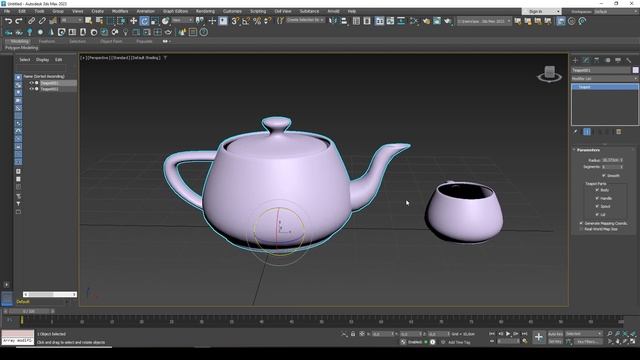Click the Teapot001 object name field
Image resolution: width=640 pixels, height=360 pixels.
coord(601,70)
